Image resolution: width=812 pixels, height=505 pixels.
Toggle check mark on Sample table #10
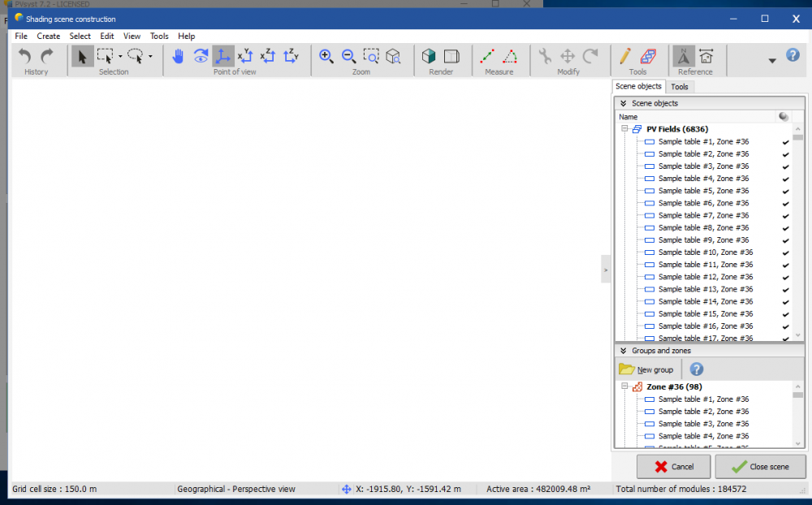coord(784,252)
